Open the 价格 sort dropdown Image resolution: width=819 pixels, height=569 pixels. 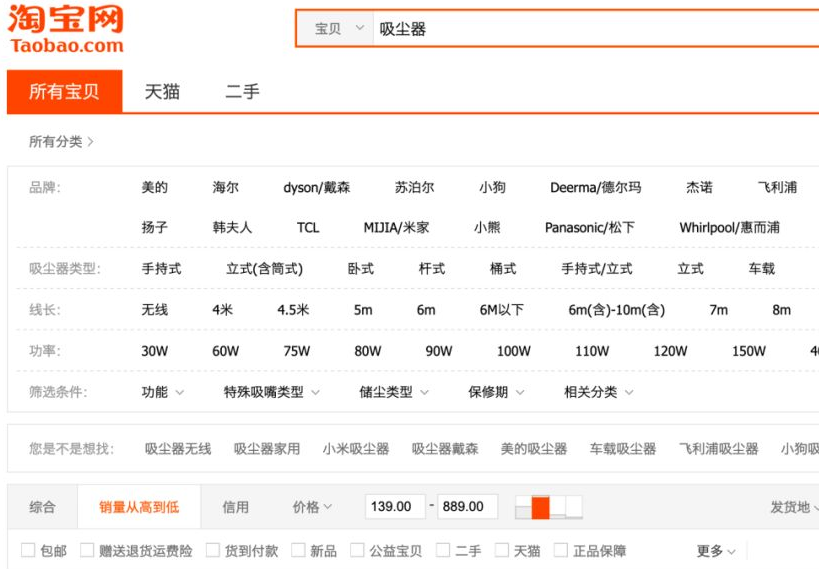click(x=312, y=507)
